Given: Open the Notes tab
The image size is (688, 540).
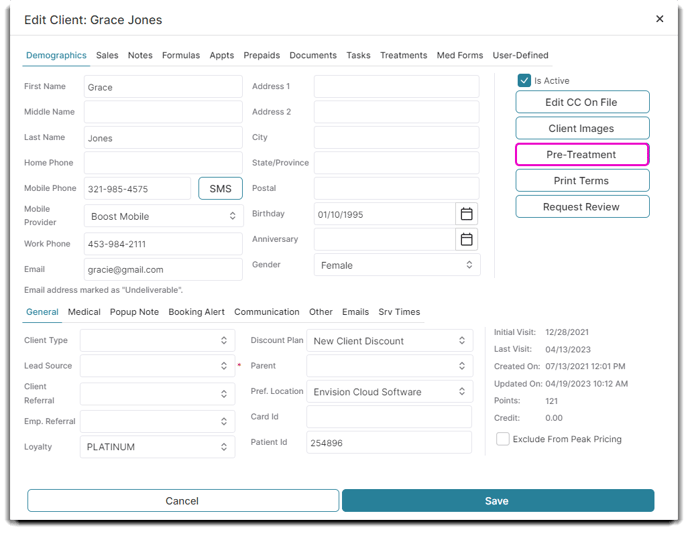Looking at the screenshot, I should click(x=140, y=55).
